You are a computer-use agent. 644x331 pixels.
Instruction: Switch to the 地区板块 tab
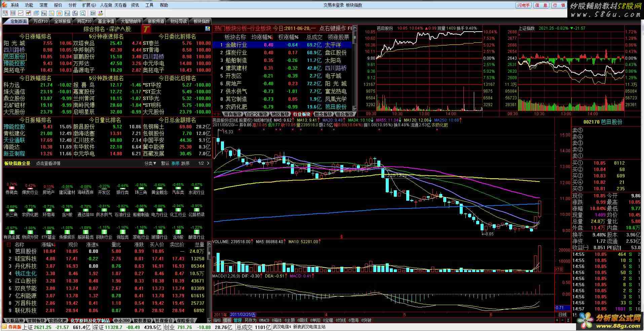click(280, 114)
